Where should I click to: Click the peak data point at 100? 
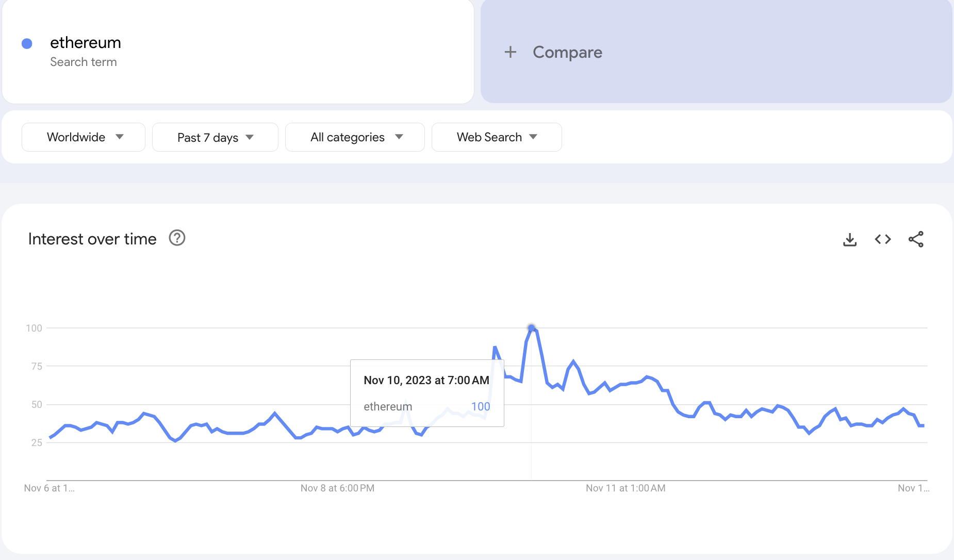pyautogui.click(x=531, y=328)
